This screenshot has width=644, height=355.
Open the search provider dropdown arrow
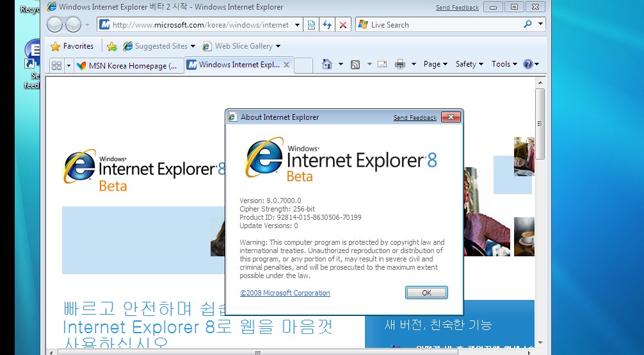coord(540,24)
